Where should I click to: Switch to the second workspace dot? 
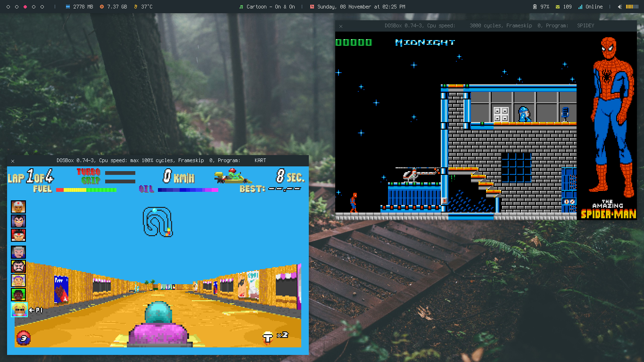click(17, 7)
